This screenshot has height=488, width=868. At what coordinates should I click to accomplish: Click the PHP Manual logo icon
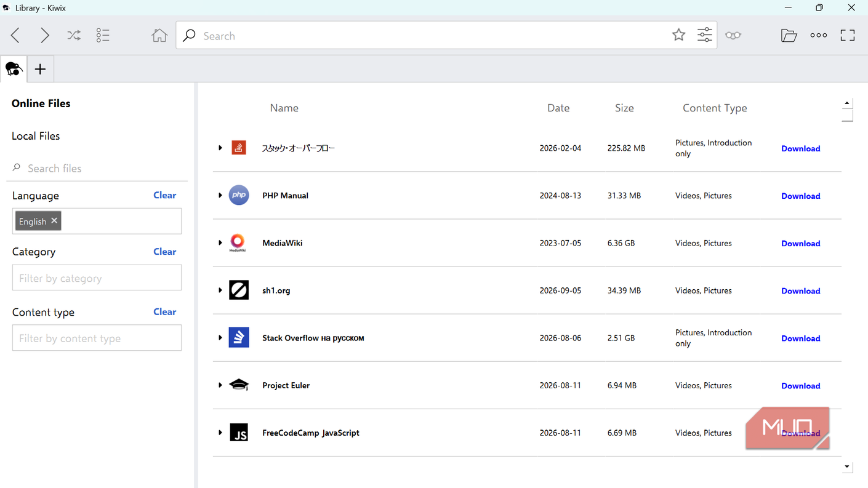239,195
